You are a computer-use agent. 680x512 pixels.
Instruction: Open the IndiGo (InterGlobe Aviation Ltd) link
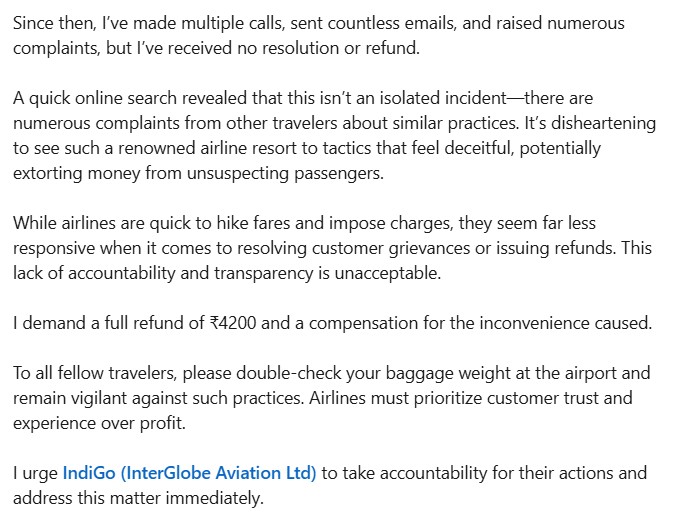pos(190,473)
